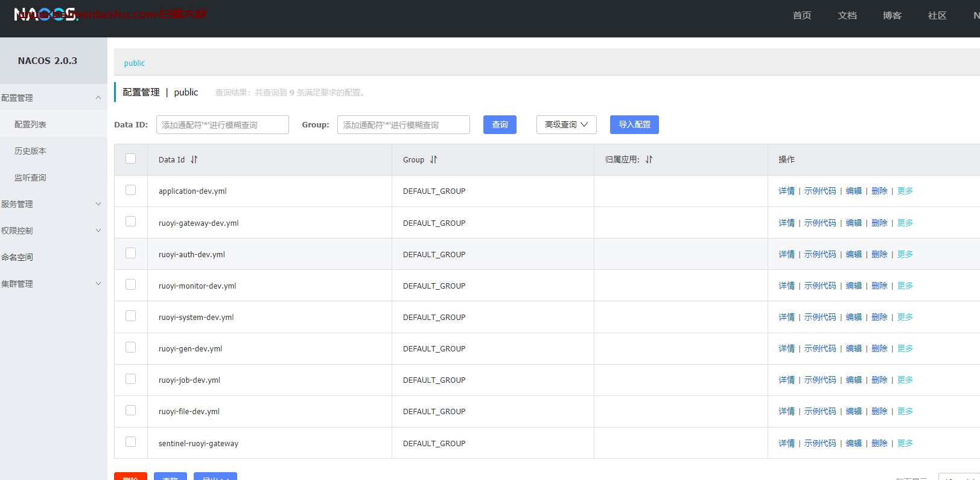Click 编辑 for ruoyi-auth-dev.yml
Viewport: 980px width, 480px height.
tap(854, 254)
